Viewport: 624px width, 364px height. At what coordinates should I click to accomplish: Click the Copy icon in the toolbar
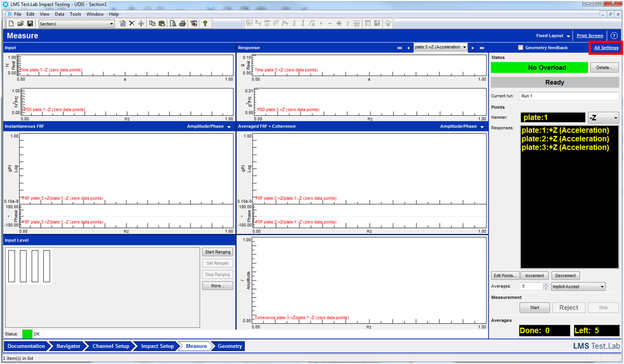point(152,24)
